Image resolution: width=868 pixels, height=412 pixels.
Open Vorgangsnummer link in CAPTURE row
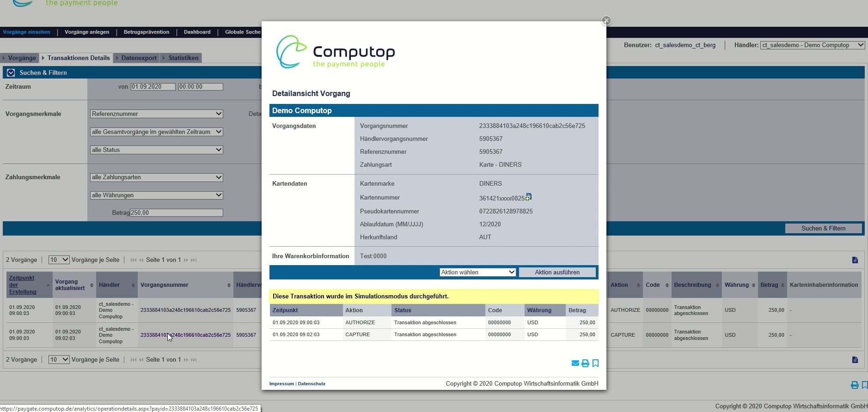(185, 335)
